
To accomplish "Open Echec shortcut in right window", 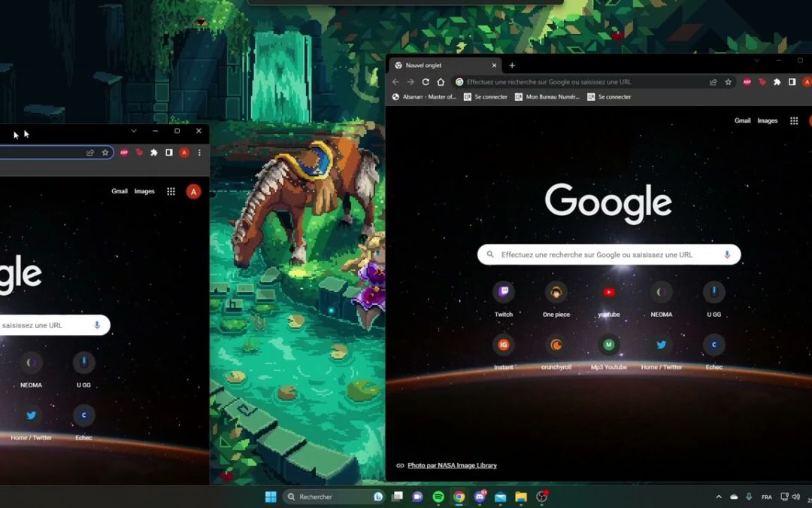I will pos(714,352).
